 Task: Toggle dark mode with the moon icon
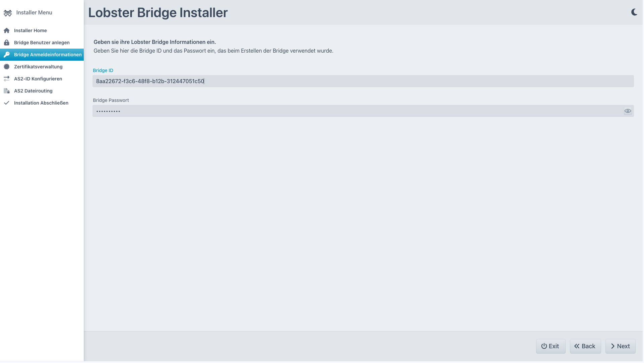(x=634, y=12)
